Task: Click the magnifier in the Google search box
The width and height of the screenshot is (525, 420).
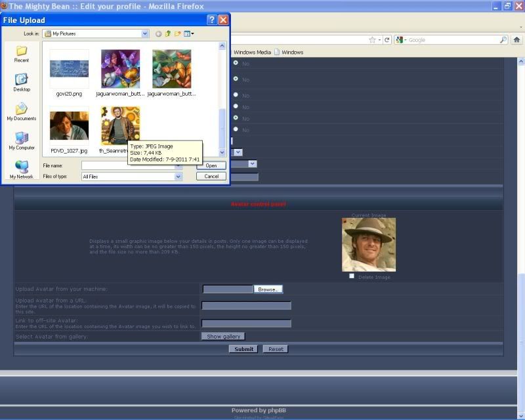Action: [503, 40]
